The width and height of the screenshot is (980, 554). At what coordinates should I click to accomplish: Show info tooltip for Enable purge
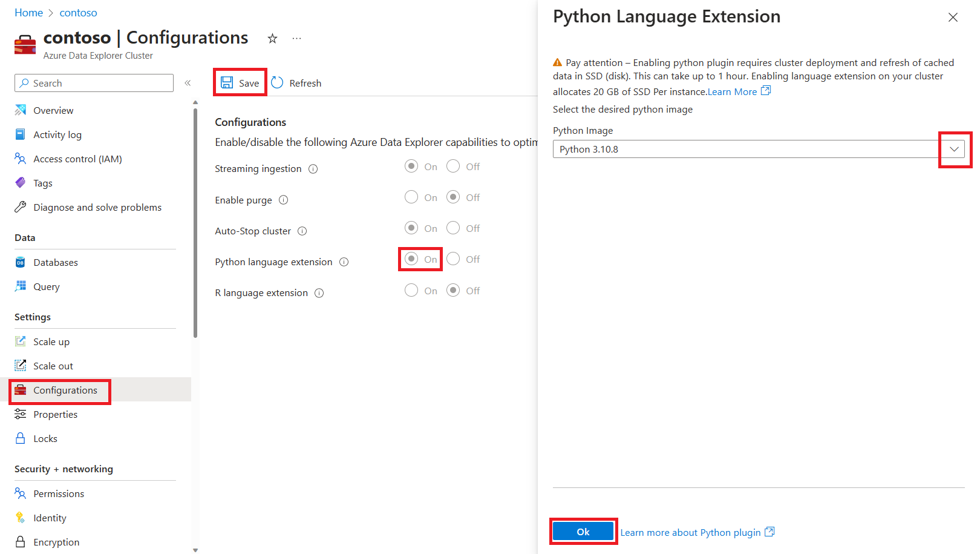point(284,200)
